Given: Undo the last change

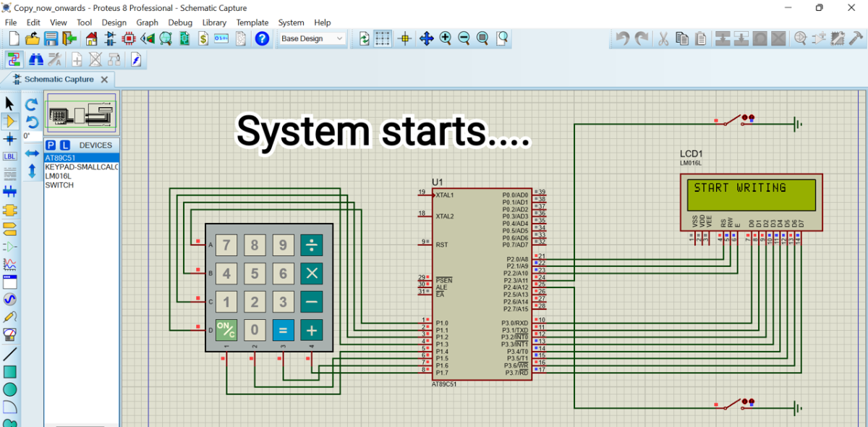Looking at the screenshot, I should (x=622, y=38).
